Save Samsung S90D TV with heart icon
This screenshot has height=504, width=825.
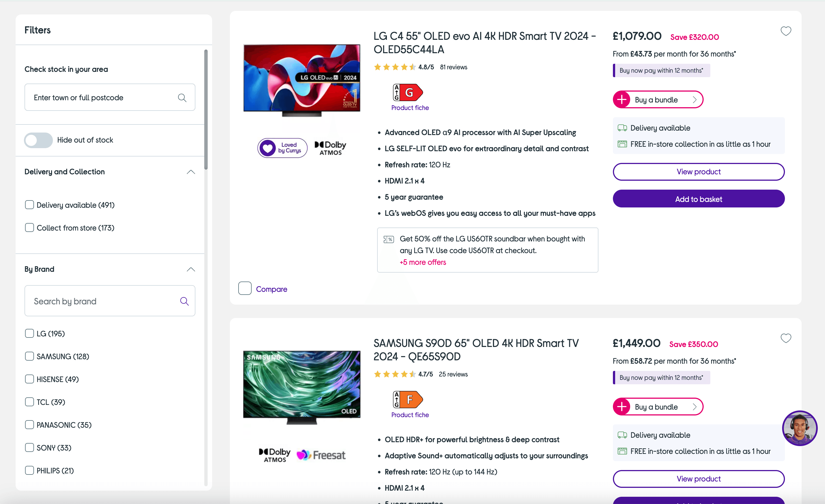point(785,338)
